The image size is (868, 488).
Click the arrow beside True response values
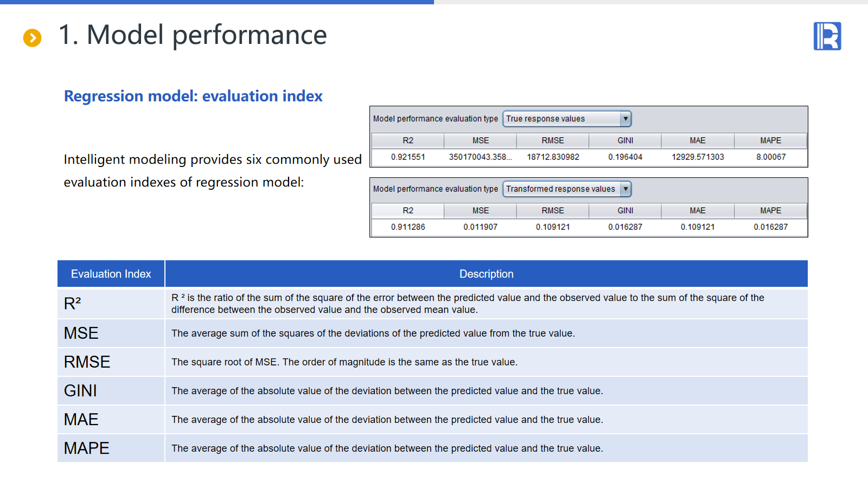[626, 119]
